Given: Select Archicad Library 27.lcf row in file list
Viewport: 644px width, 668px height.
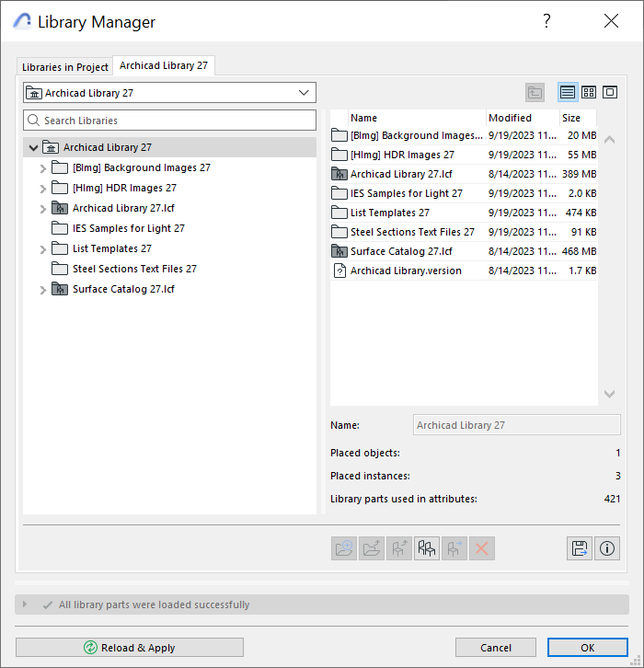Looking at the screenshot, I should (464, 174).
